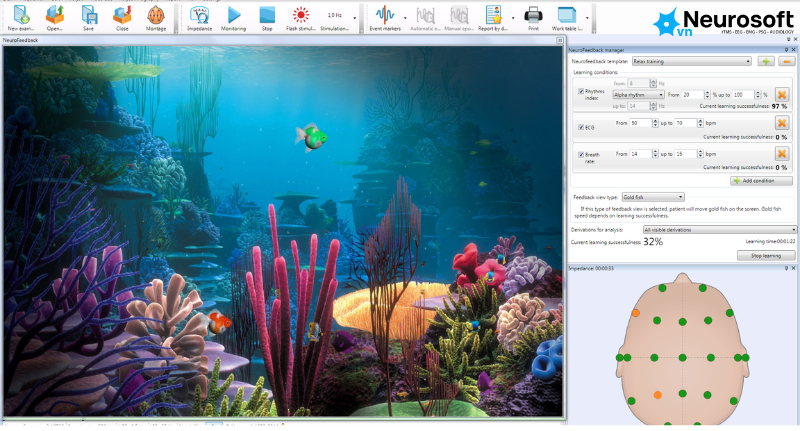This screenshot has width=800, height=431.
Task: Click the Rhythms up to 100 field
Action: click(743, 95)
